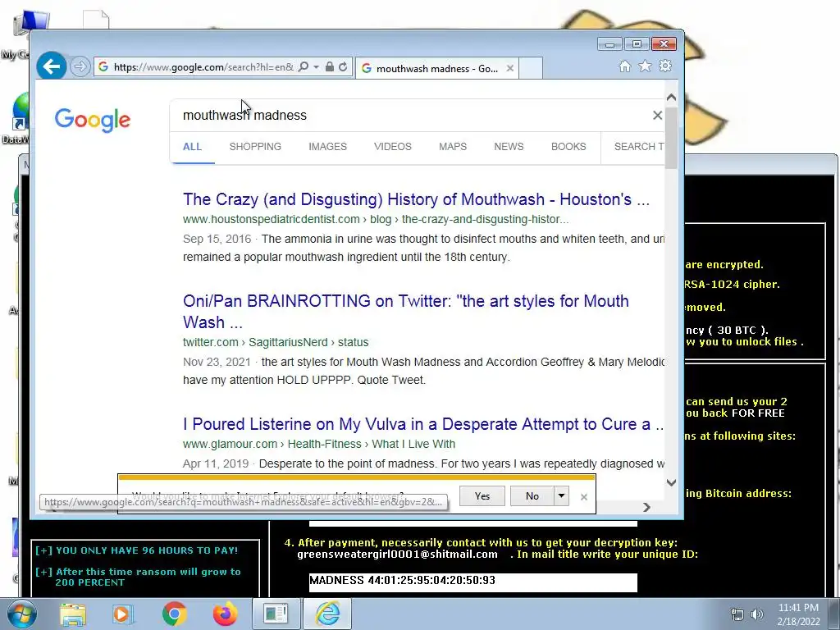Click the search magnifier icon in address bar
Viewport: 840px width, 630px height.
[x=304, y=67]
